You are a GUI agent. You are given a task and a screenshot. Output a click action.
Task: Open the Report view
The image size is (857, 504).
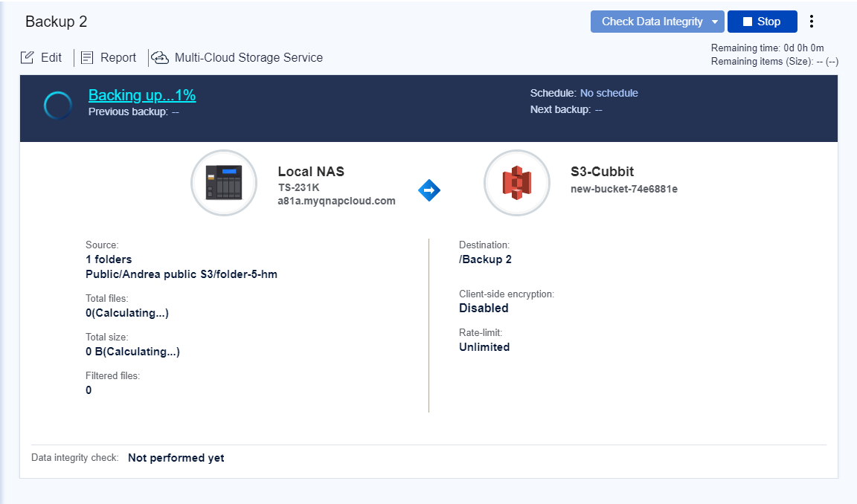click(x=109, y=57)
